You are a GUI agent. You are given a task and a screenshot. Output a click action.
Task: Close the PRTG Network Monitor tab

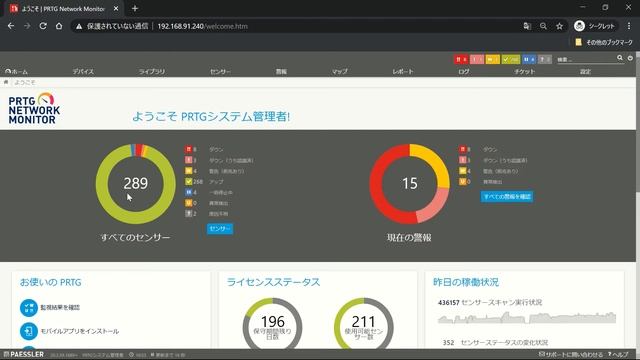coord(116,9)
